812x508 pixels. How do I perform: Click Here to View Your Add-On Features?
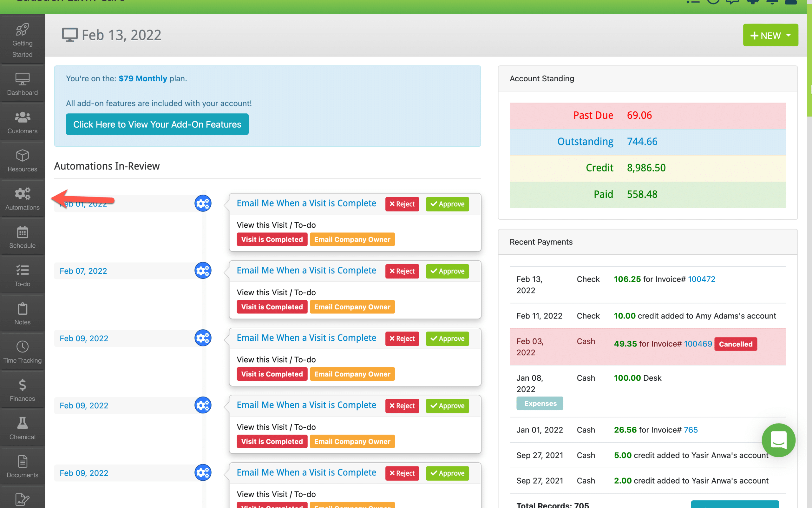pyautogui.click(x=157, y=124)
